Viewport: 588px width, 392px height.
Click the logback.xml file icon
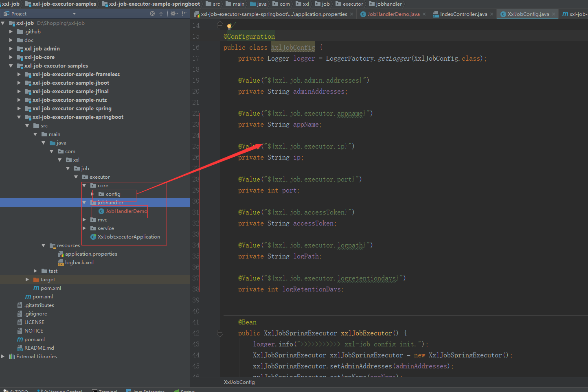click(61, 263)
